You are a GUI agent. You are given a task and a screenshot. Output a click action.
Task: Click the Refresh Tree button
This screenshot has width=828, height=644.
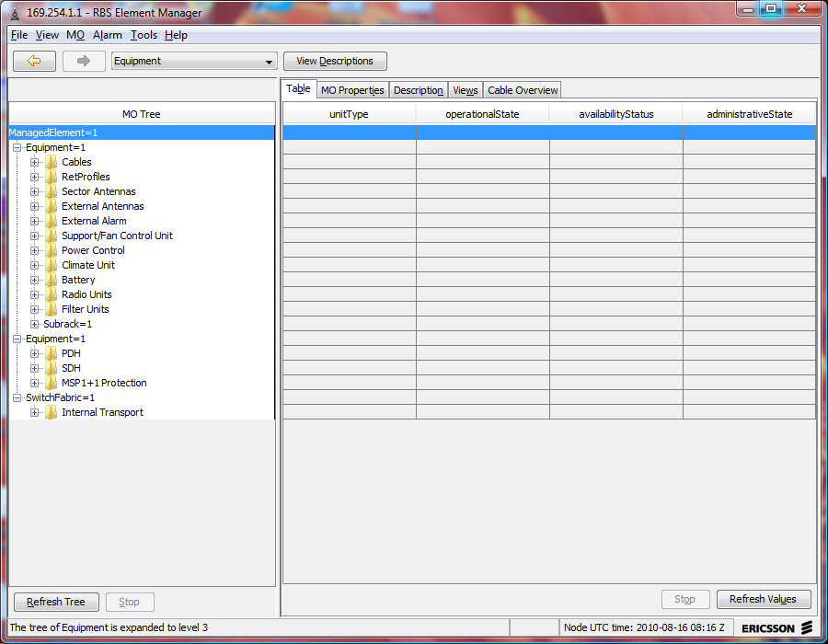pos(56,602)
